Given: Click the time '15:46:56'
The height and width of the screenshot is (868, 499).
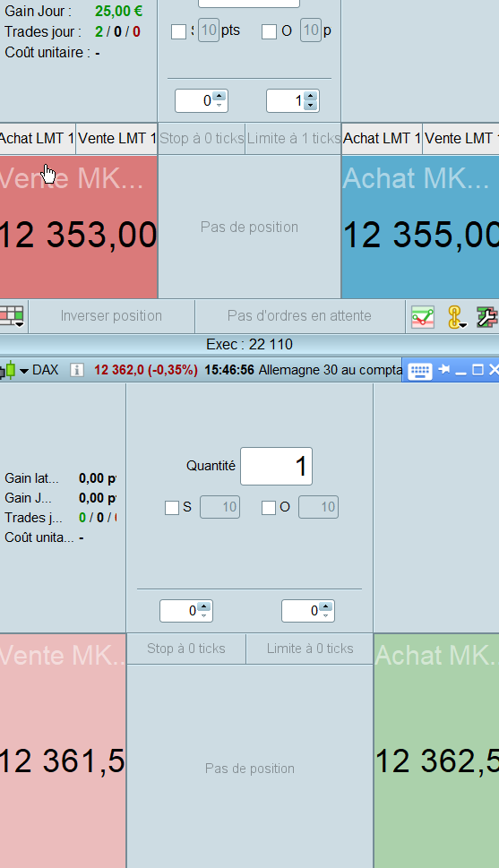Looking at the screenshot, I should pyautogui.click(x=229, y=370).
